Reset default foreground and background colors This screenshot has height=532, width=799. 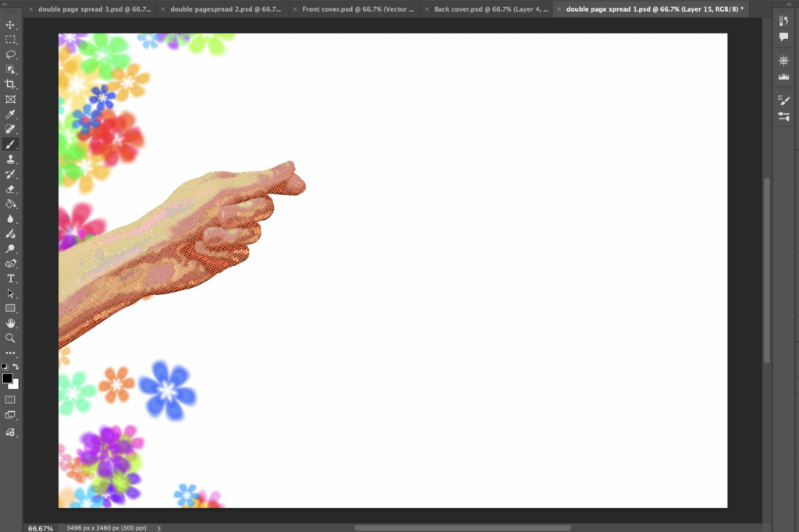pyautogui.click(x=5, y=367)
